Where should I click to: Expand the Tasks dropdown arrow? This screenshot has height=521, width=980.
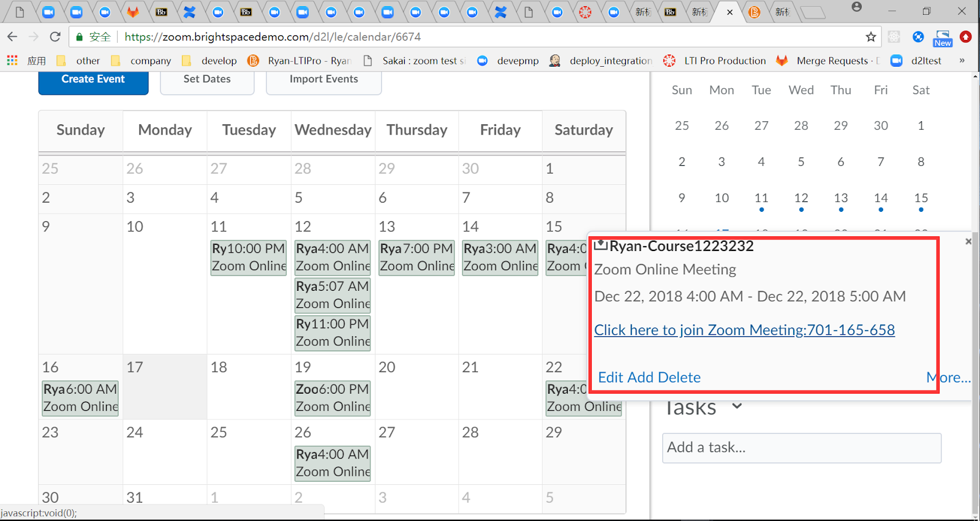737,406
